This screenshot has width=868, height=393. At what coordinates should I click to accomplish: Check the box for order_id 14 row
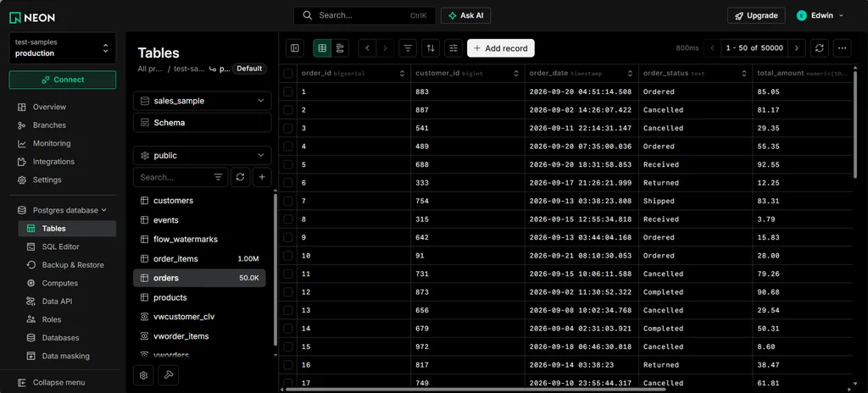click(288, 329)
